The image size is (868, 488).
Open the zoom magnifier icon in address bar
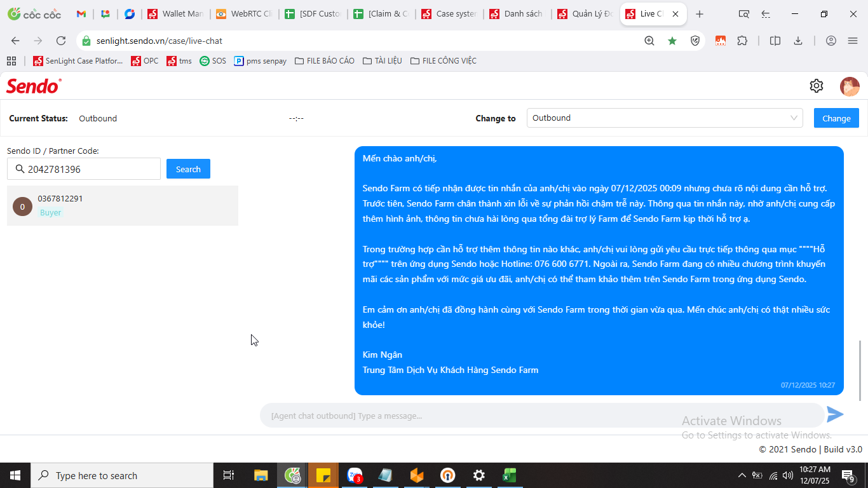[649, 41]
